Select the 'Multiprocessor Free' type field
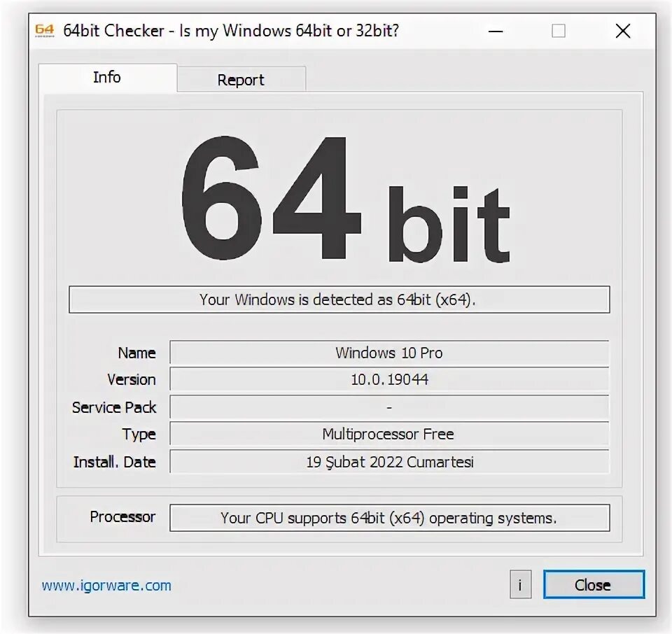The image size is (672, 634). click(389, 435)
